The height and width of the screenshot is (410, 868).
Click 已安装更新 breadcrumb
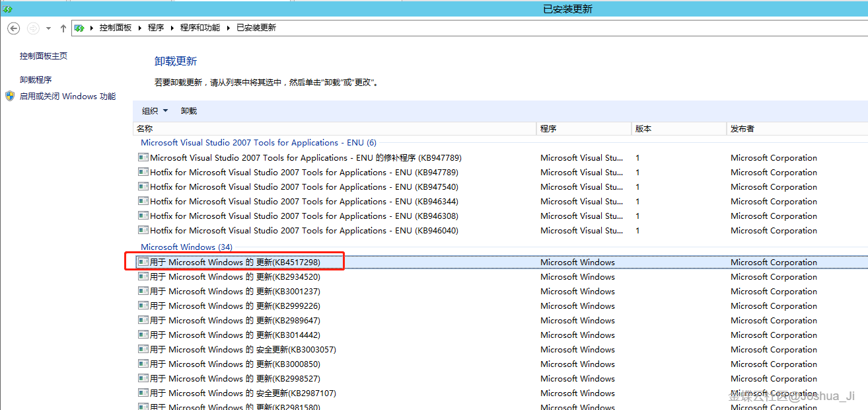point(256,28)
